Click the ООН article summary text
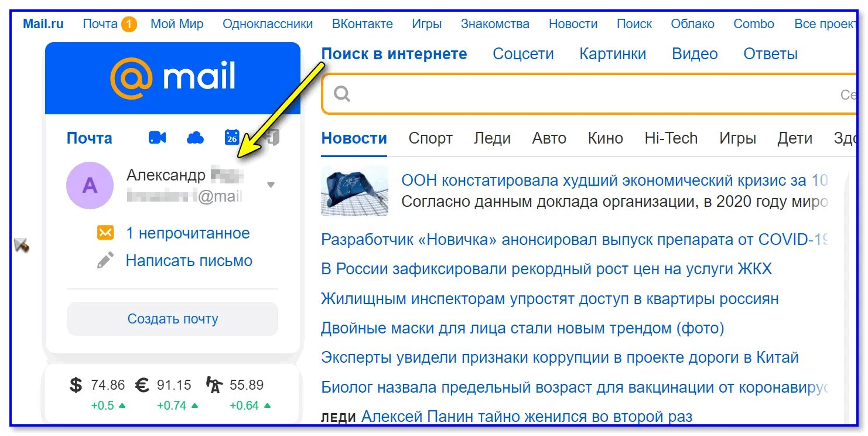868x436 pixels. (x=614, y=202)
